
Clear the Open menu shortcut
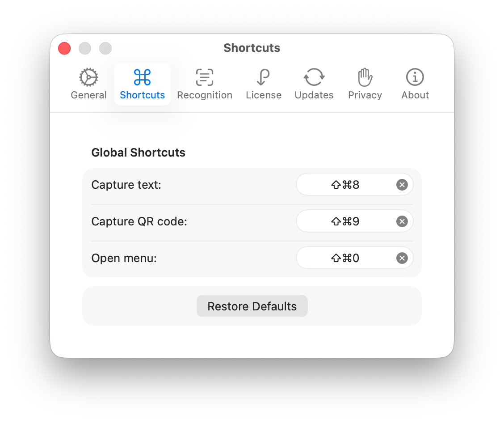[x=402, y=258]
